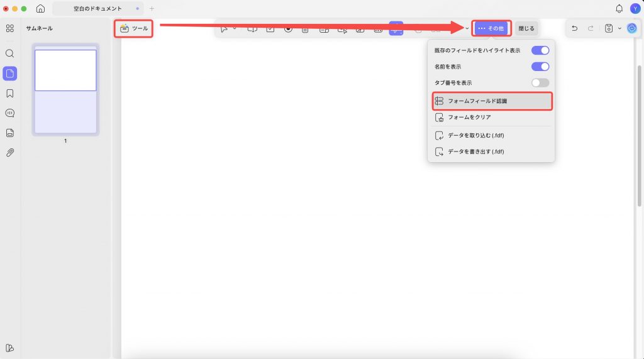This screenshot has width=644, height=359.
Task: Toggle 既存のフィールドをハイライト表示 switch
Action: (x=540, y=50)
